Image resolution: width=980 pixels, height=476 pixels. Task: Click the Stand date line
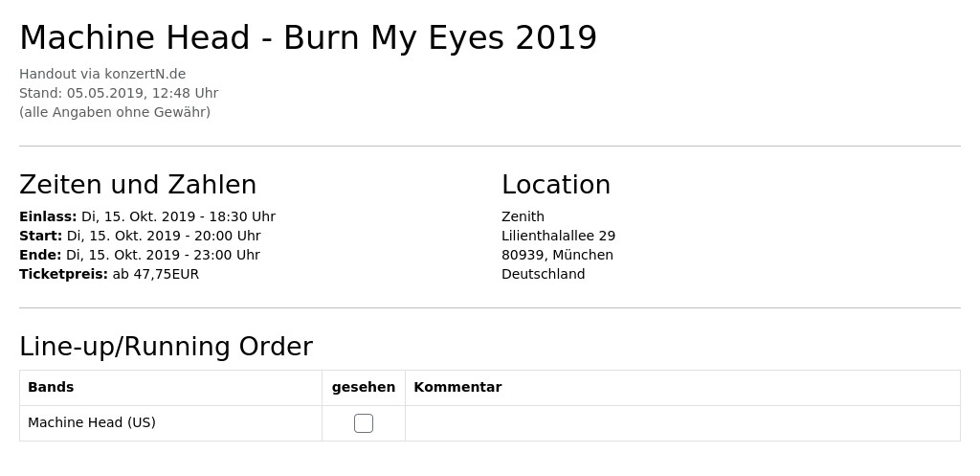tap(119, 93)
